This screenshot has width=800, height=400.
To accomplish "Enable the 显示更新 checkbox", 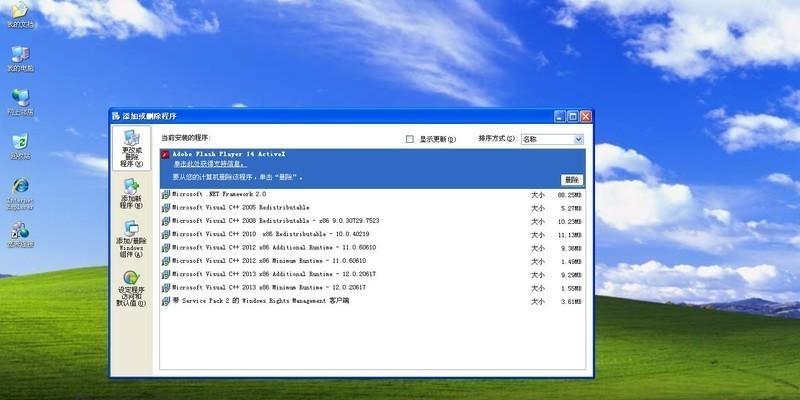I will coord(410,139).
